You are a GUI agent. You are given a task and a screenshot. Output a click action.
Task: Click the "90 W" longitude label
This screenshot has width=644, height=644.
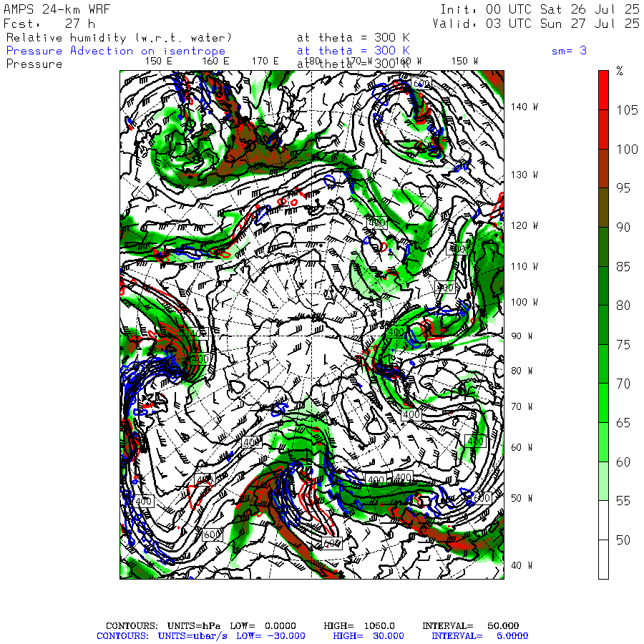(522, 336)
